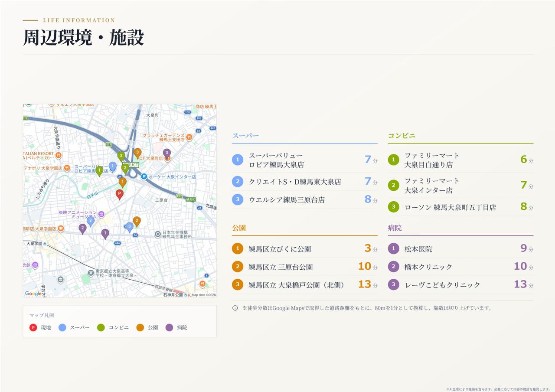Click the オーケー 大泉インター店 shopping cart marker
The height and width of the screenshot is (392, 555).
[x=144, y=176]
